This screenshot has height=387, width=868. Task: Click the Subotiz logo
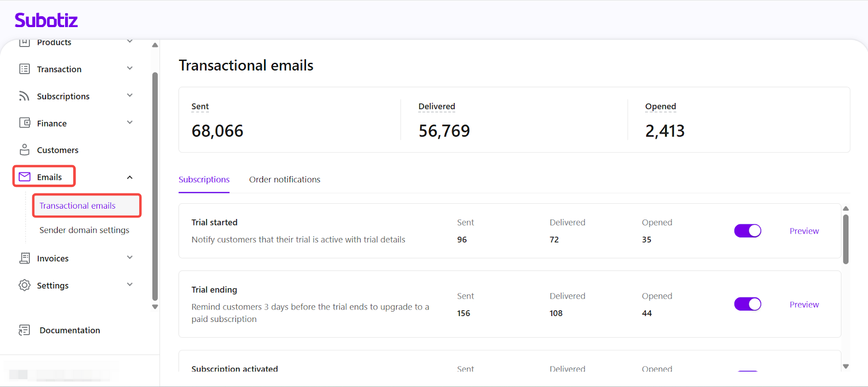(46, 21)
